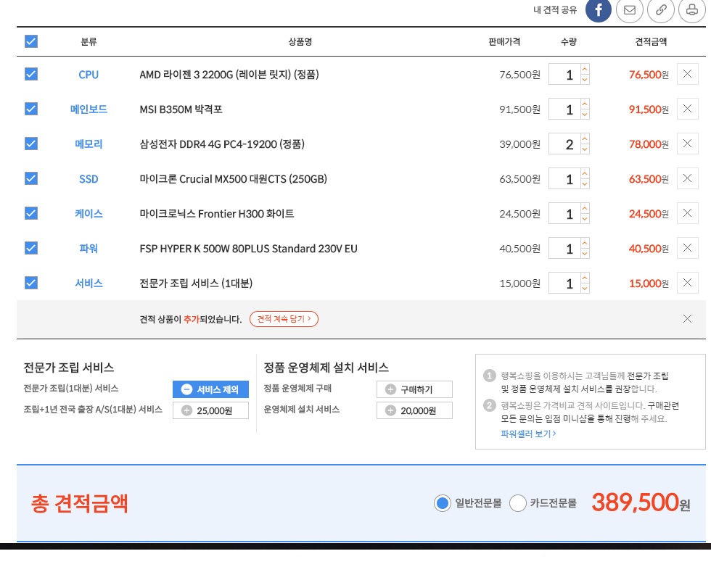Image resolution: width=711 pixels, height=588 pixels.
Task: Increase 메인보드 quantity with up arrow
Action: tap(585, 104)
